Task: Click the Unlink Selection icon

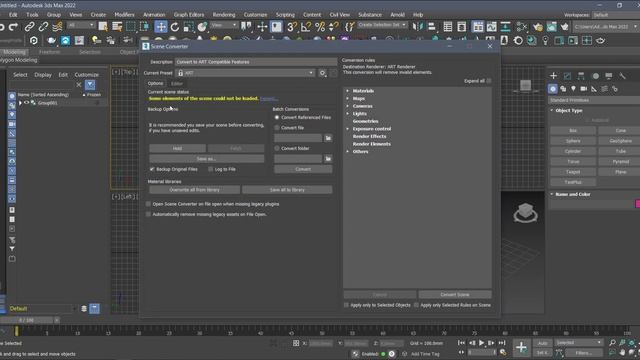Action: tap(43, 27)
